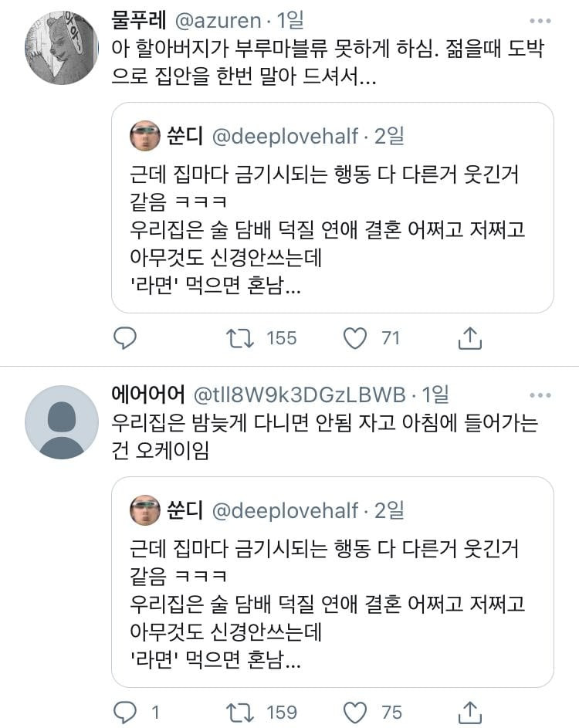Share 에어어어's tweet using the share icon
The image size is (579, 728).
click(470, 711)
